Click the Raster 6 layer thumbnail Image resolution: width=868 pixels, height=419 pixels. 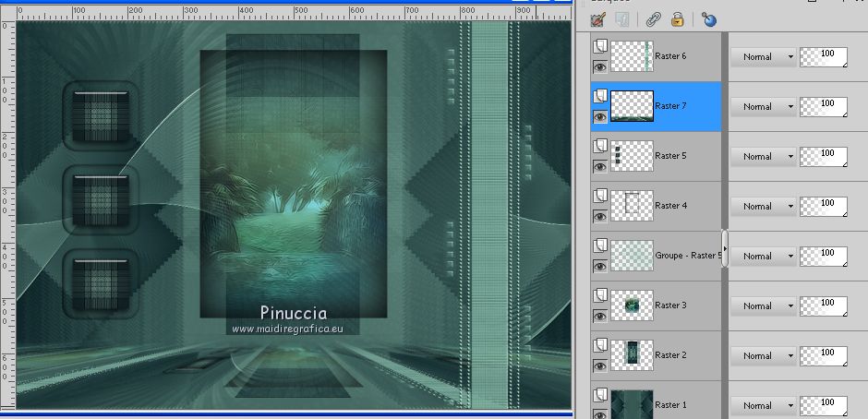[632, 56]
